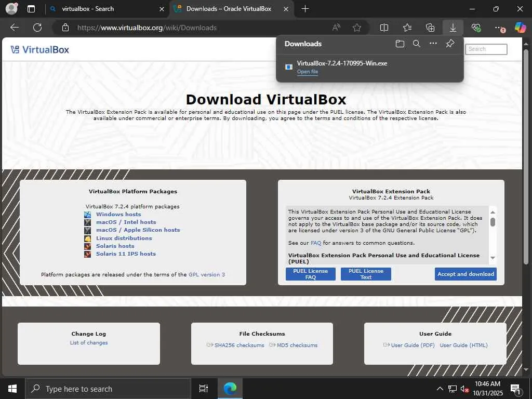Open the notification center icon
Image resolution: width=532 pixels, height=399 pixels.
[515, 389]
